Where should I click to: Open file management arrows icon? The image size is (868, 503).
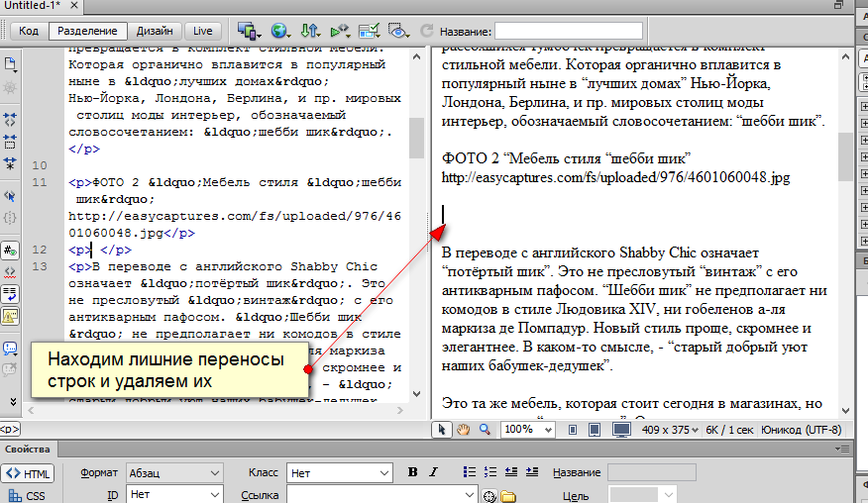[311, 31]
